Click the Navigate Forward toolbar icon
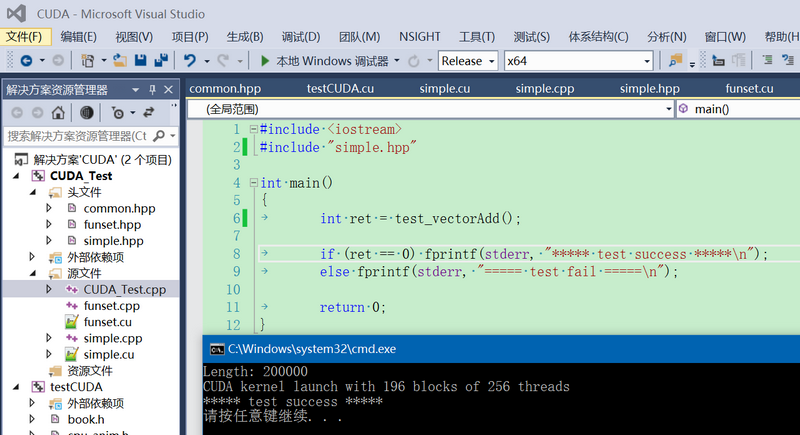Image resolution: width=800 pixels, height=435 pixels. 58,61
